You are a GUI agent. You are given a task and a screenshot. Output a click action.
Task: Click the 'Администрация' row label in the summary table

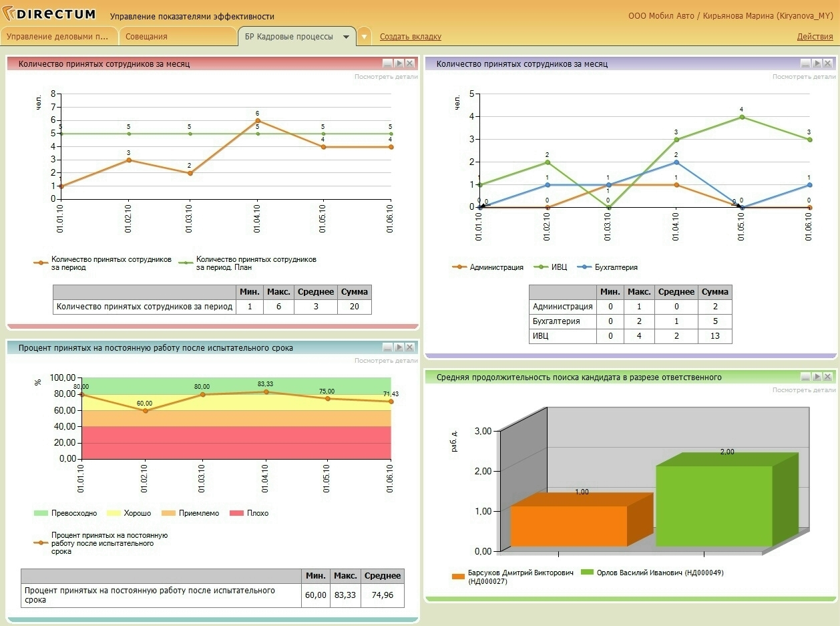[x=563, y=307]
